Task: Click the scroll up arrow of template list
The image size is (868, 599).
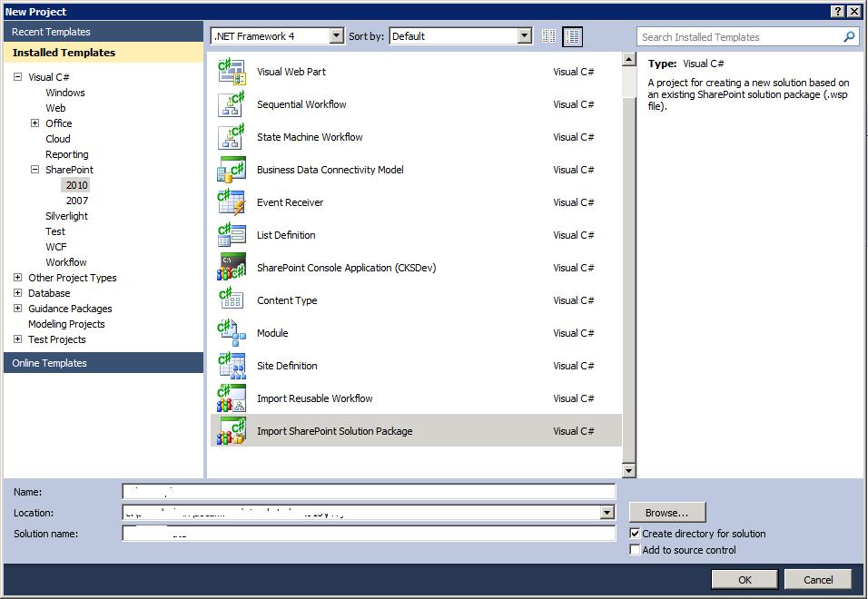Action: coord(629,59)
